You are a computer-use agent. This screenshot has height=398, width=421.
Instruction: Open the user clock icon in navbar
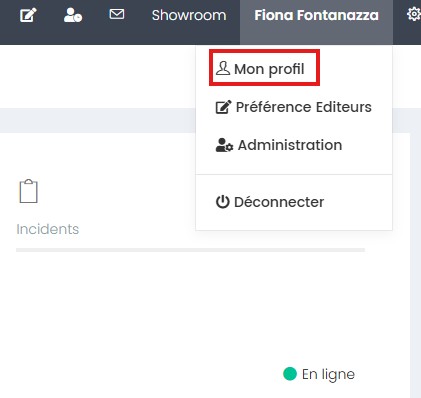click(x=73, y=15)
